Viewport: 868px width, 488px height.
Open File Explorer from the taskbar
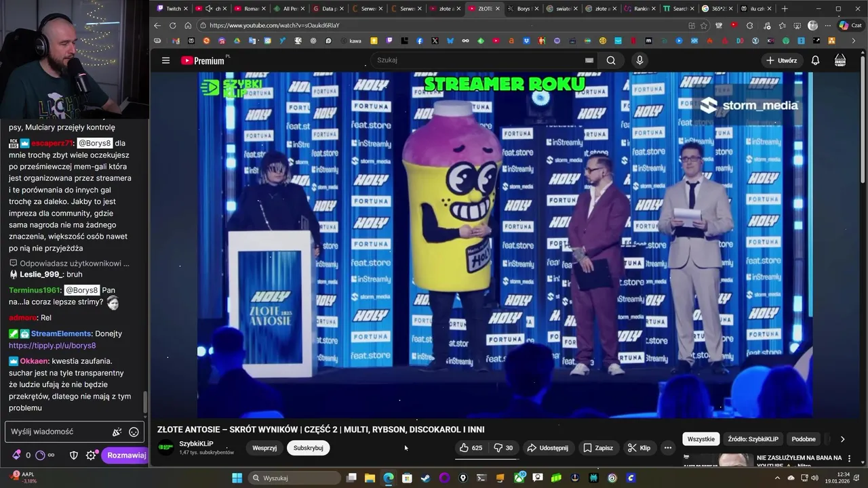pos(370,478)
